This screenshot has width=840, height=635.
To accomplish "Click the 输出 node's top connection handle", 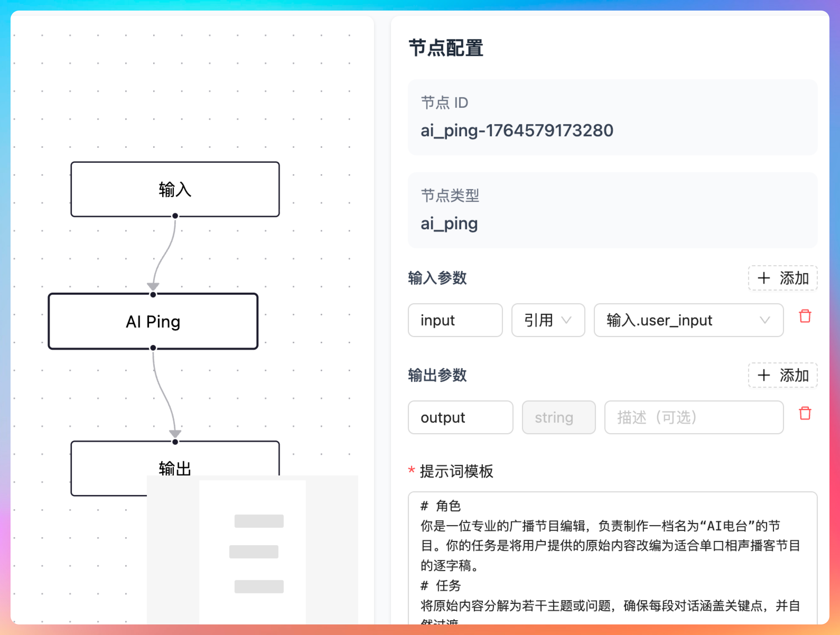I will click(x=175, y=442).
